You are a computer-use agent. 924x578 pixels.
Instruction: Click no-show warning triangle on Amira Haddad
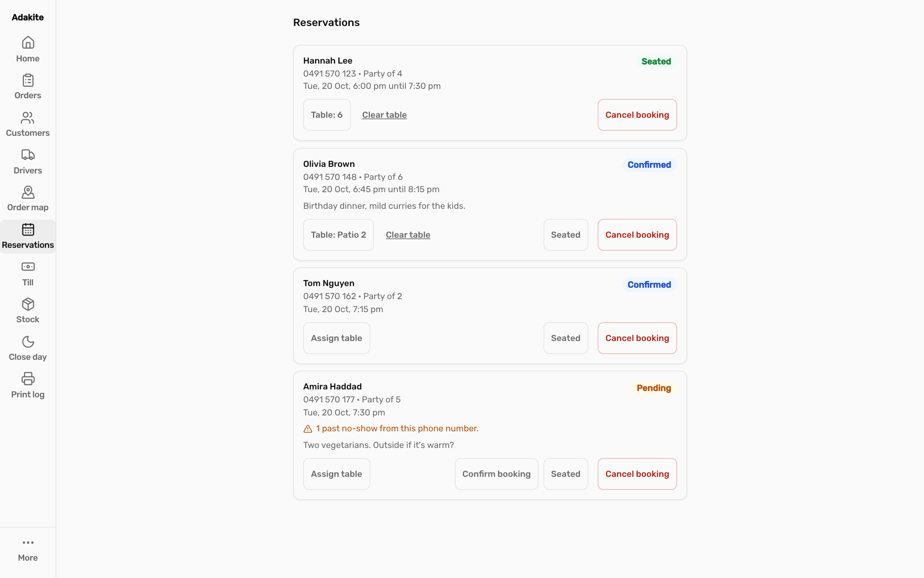pyautogui.click(x=308, y=429)
